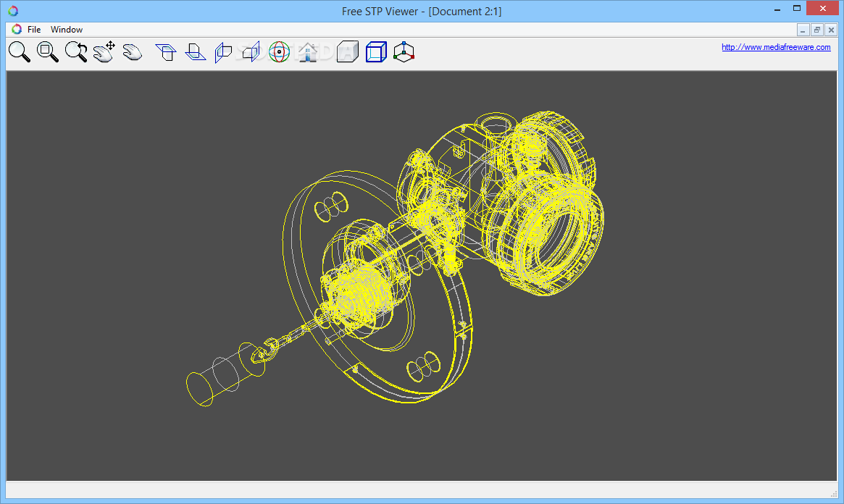Image resolution: width=844 pixels, height=504 pixels.
Task: Maximize the Free STP Viewer window
Action: [x=797, y=8]
